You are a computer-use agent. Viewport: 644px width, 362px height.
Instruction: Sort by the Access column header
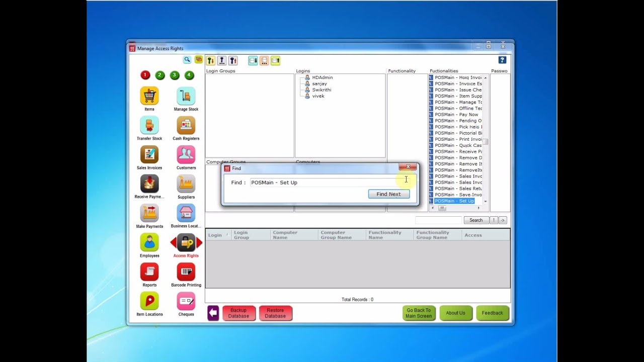coord(486,235)
